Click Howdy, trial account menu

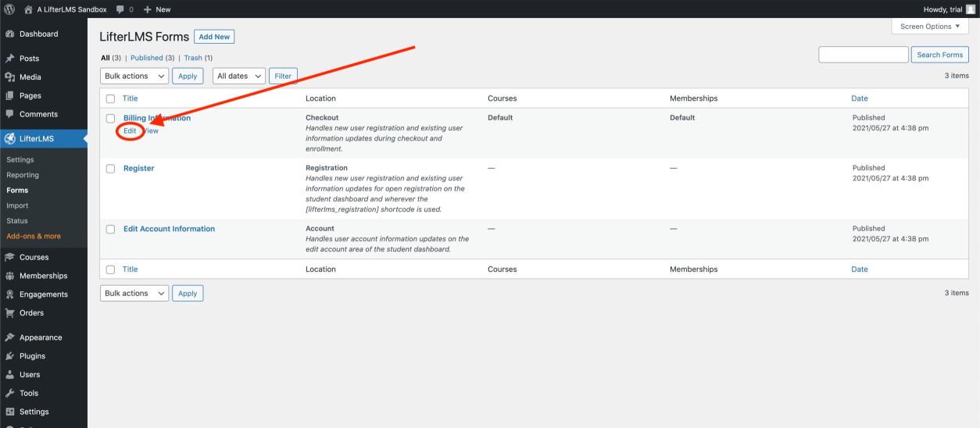[950, 9]
